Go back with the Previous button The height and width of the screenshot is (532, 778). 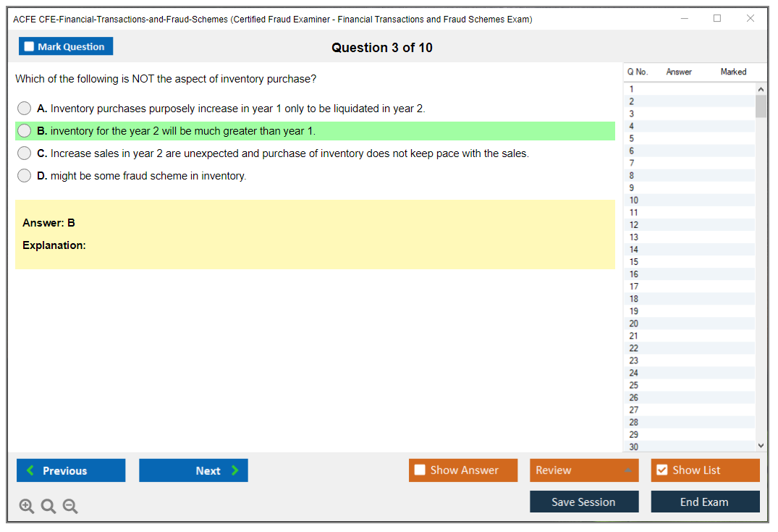[71, 470]
